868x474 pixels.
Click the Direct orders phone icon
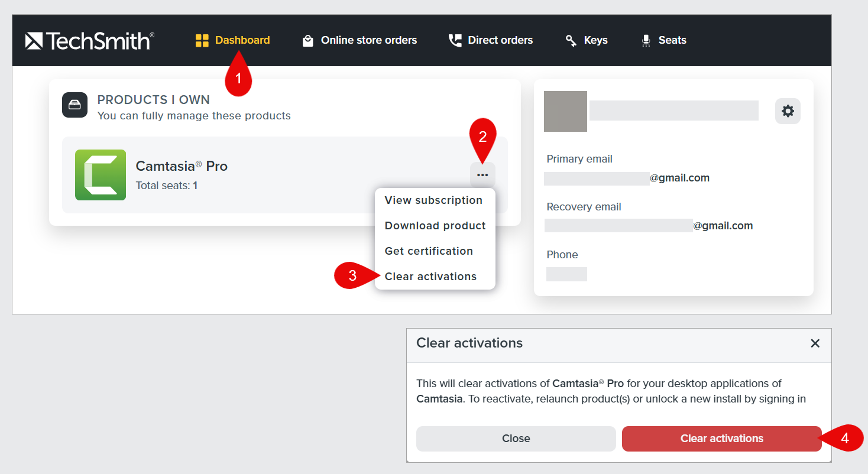[x=455, y=41]
